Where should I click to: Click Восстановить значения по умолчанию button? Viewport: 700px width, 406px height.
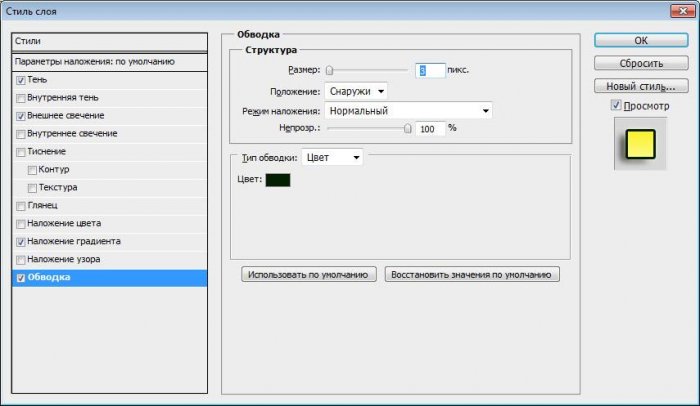(x=471, y=274)
